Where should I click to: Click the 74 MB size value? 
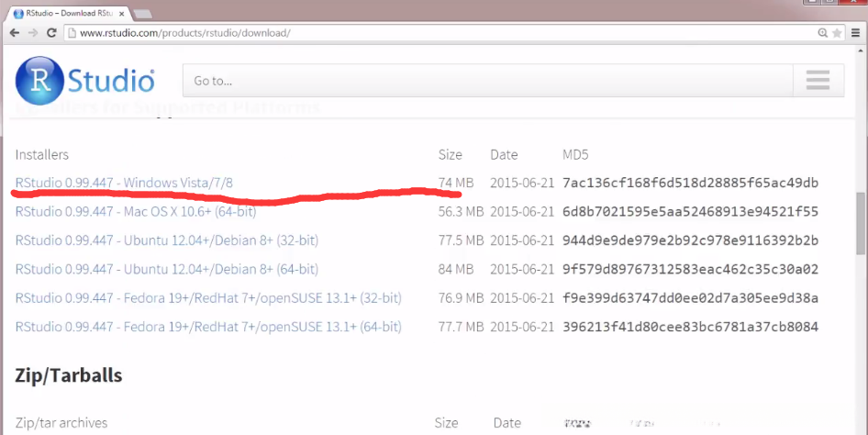456,183
